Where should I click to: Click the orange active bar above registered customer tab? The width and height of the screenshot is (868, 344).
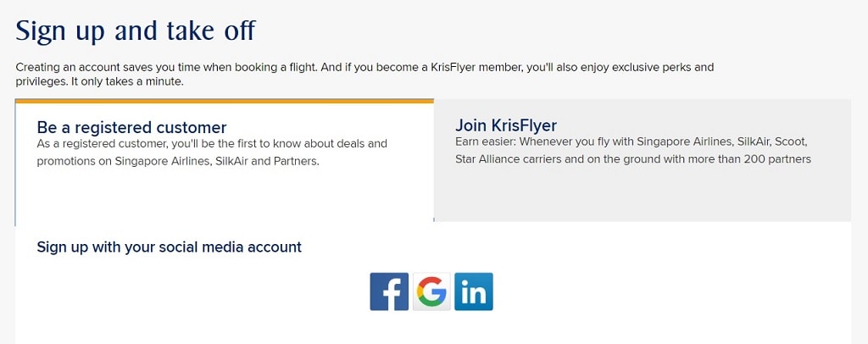224,101
